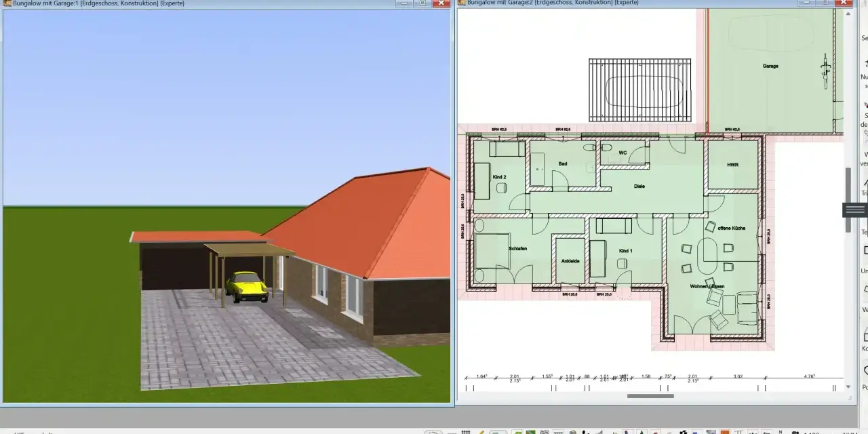Click the plan view scroll-up arrow
The image size is (868, 434).
pyautogui.click(x=848, y=12)
